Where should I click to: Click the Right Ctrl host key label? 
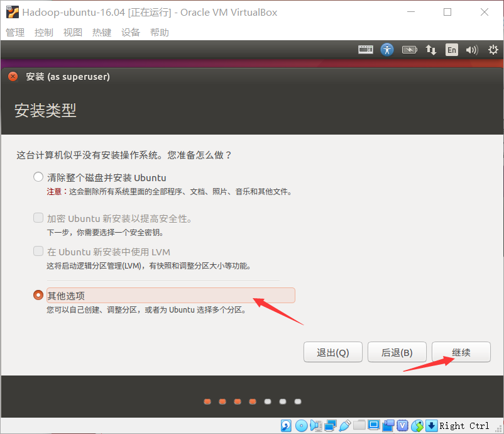[464, 426]
